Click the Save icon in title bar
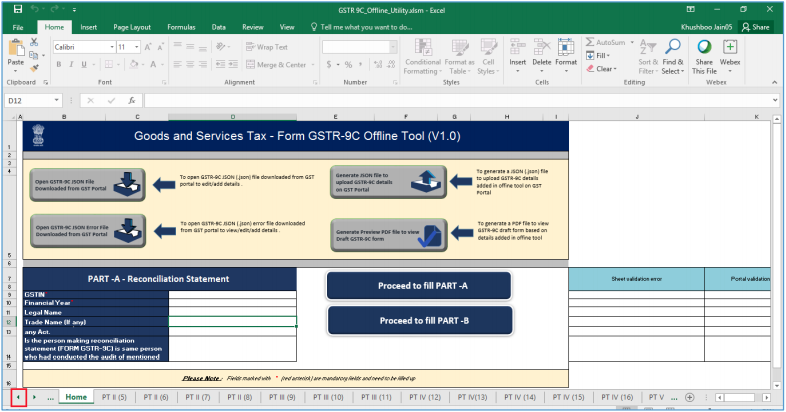The image size is (786, 412). (18, 9)
